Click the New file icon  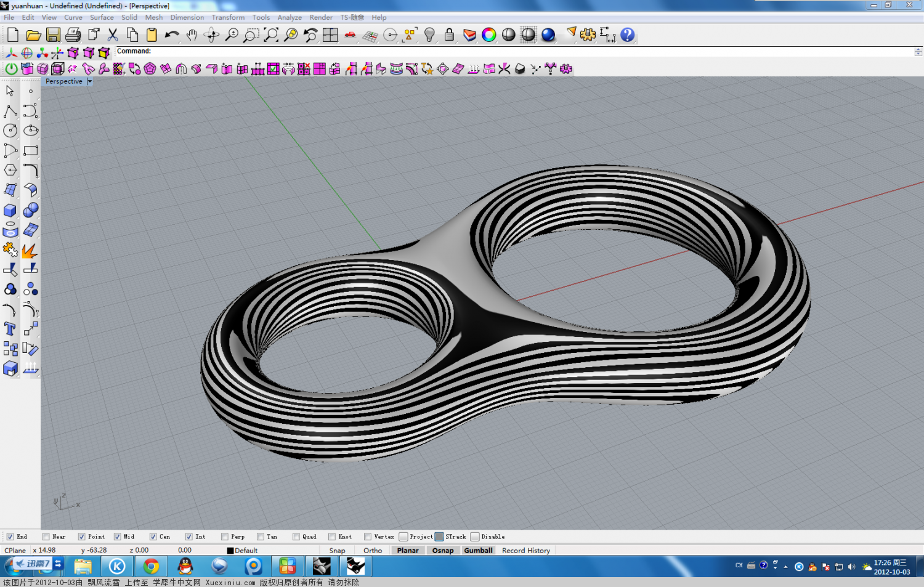tap(13, 35)
